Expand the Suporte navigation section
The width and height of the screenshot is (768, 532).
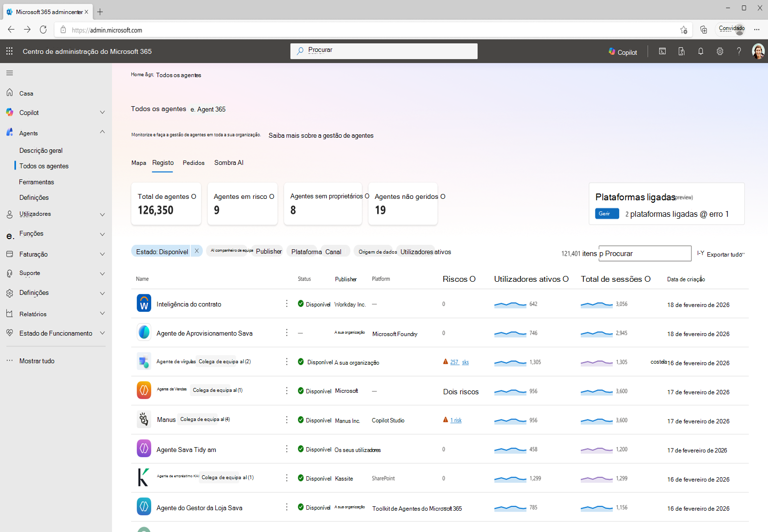(x=102, y=274)
